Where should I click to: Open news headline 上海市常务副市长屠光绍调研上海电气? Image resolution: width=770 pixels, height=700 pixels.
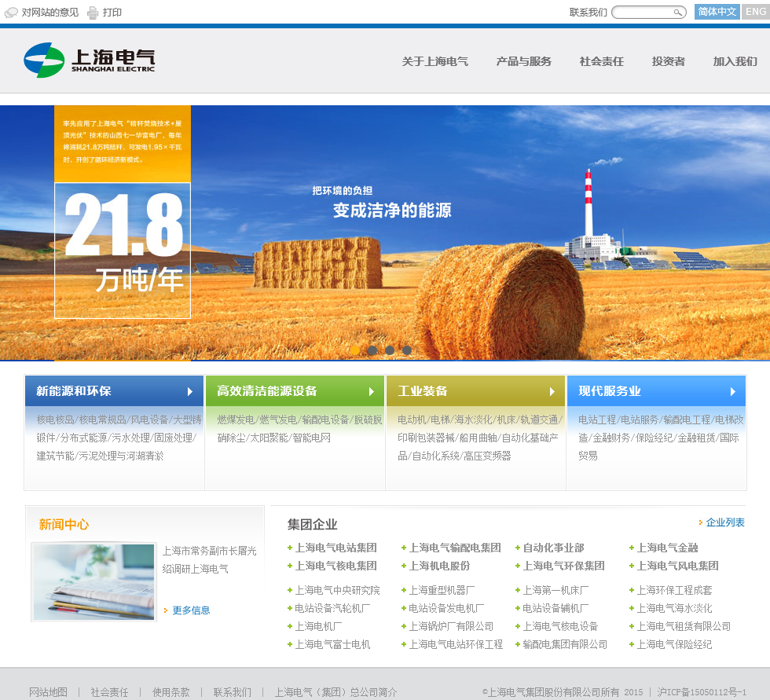tap(210, 559)
